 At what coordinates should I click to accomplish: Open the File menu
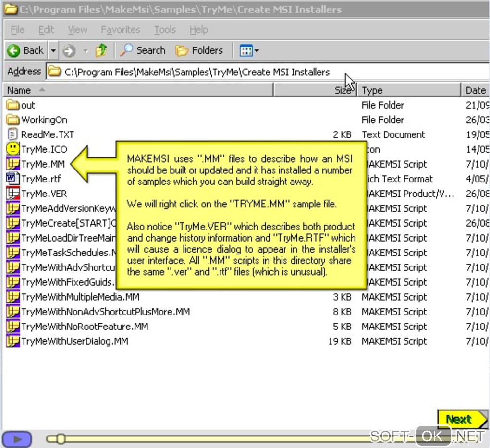tap(17, 30)
